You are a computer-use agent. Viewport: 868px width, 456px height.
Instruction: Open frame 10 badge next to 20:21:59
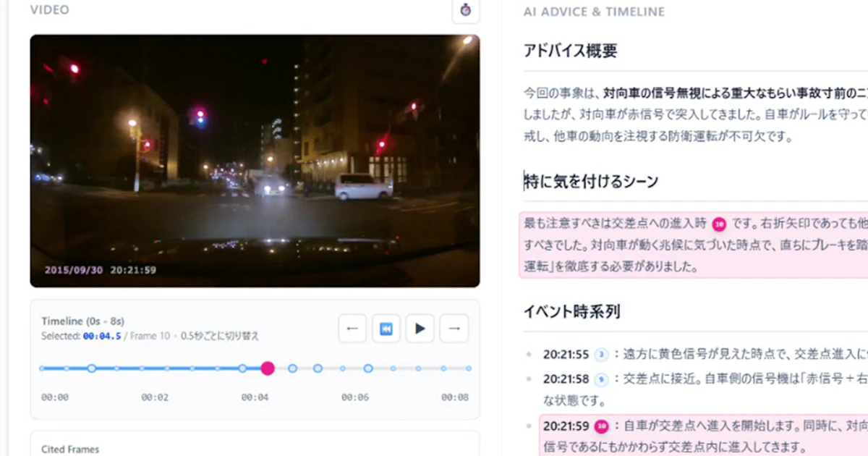pos(602,426)
